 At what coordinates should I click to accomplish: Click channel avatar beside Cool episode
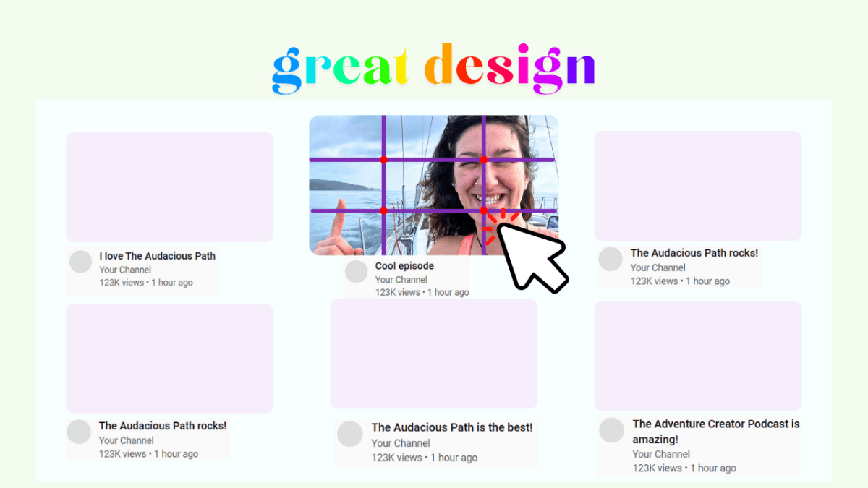tap(357, 272)
